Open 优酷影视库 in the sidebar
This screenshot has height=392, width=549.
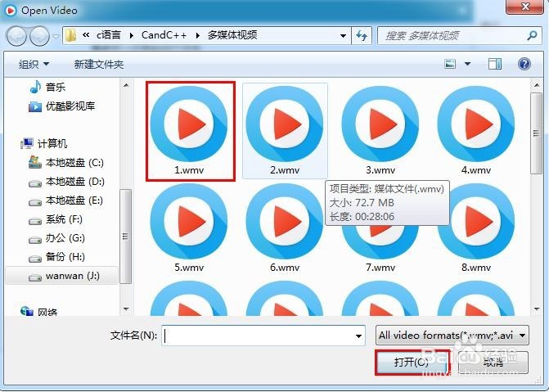coord(61,106)
